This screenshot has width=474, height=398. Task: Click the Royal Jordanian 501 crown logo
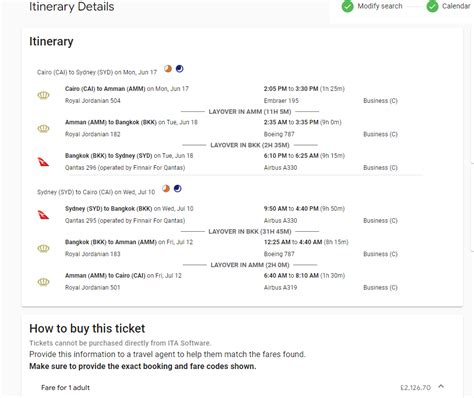pyautogui.click(x=43, y=282)
